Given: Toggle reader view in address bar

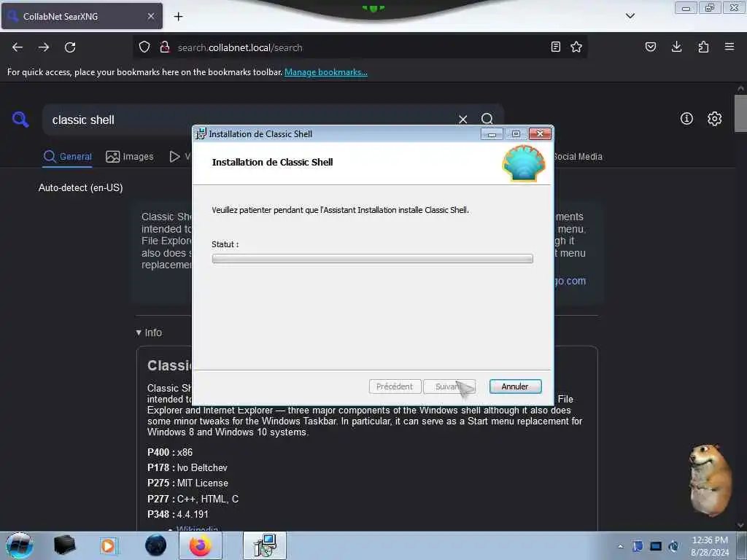Looking at the screenshot, I should [555, 47].
